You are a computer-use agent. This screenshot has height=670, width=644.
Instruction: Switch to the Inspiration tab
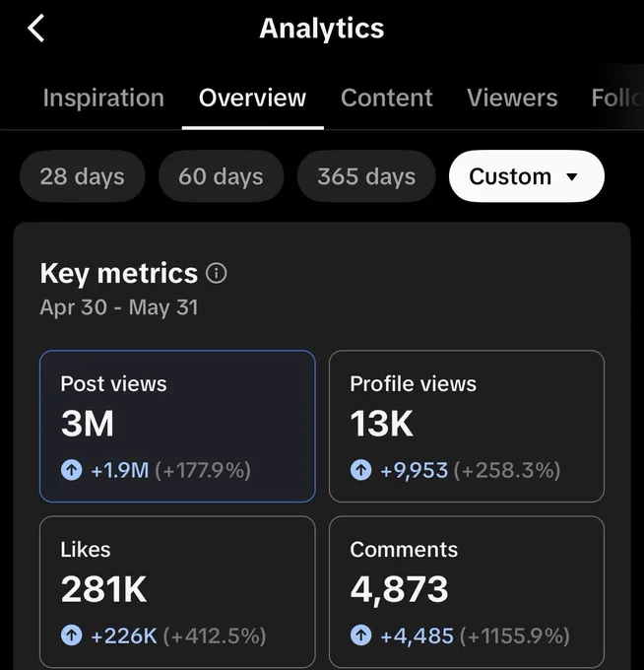click(x=103, y=98)
